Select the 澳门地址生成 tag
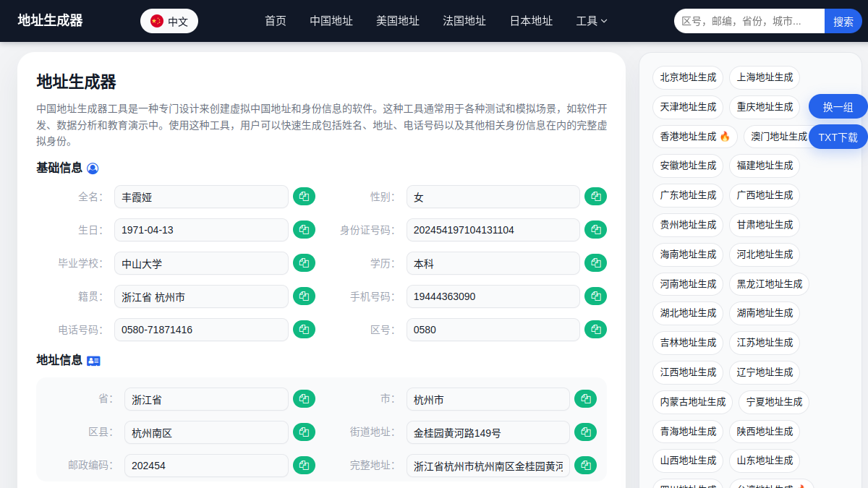Image resolution: width=868 pixels, height=488 pixels. tap(776, 137)
